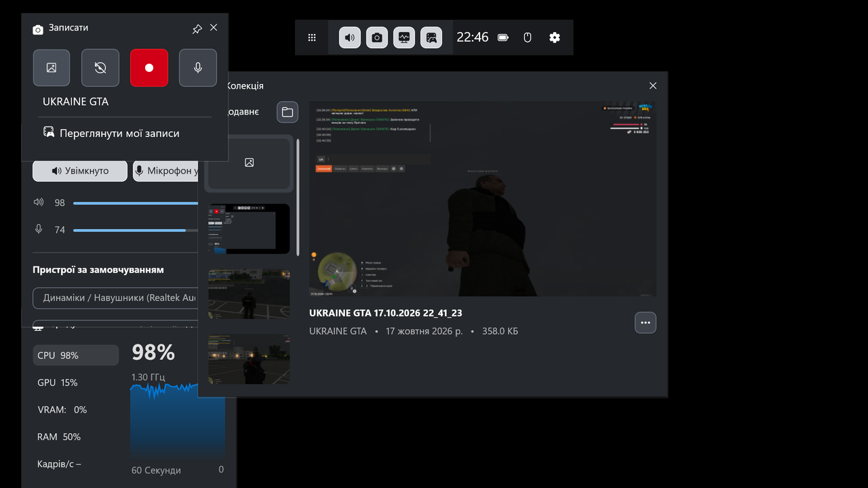Open the three-dot more options menu
This screenshot has height=488, width=868.
646,323
